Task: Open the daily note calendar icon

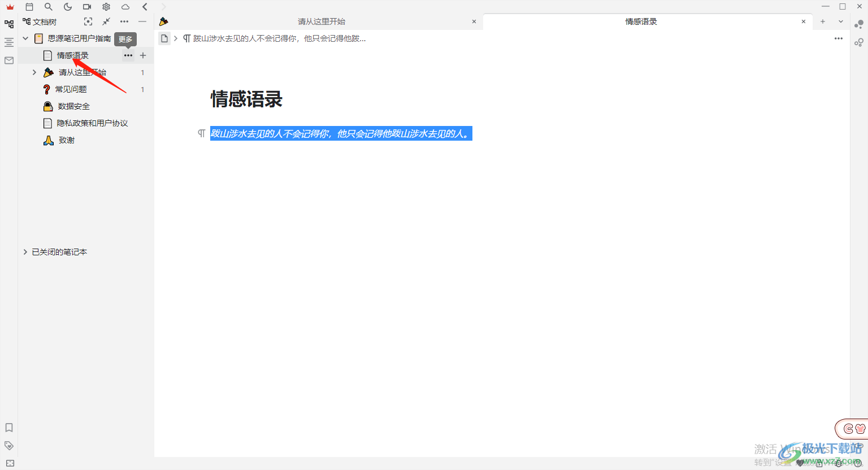Action: [29, 7]
